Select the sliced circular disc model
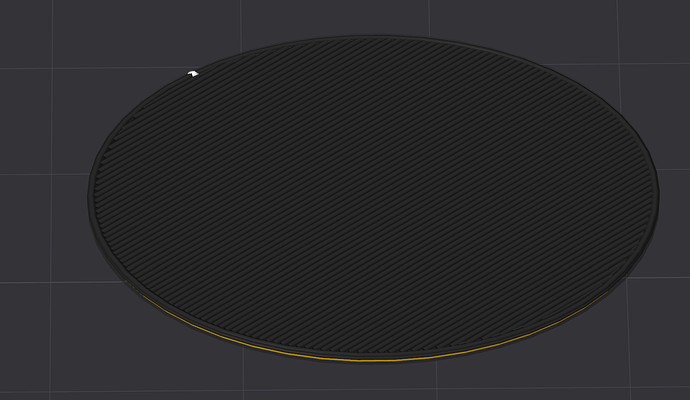 (373, 199)
